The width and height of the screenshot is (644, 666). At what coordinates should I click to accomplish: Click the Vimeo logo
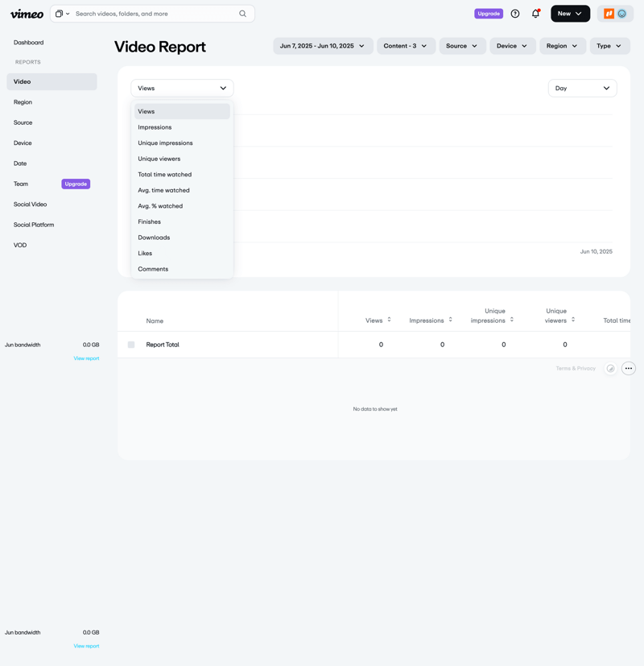[x=27, y=14]
